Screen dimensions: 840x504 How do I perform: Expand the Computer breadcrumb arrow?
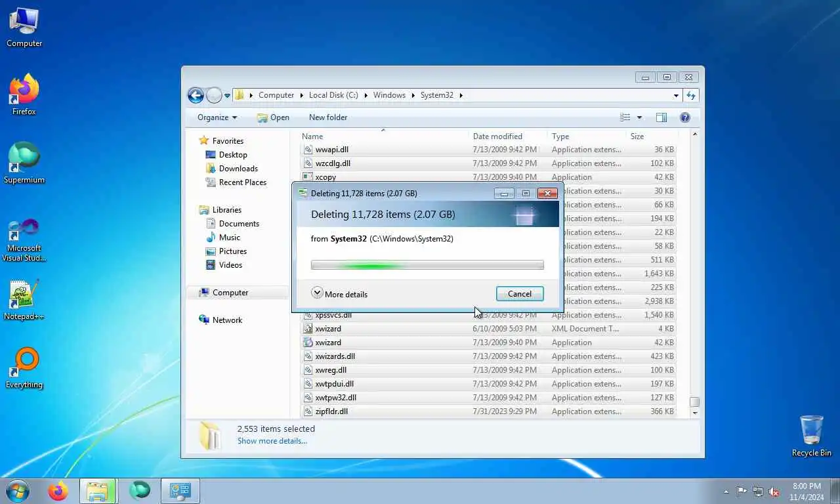click(302, 95)
